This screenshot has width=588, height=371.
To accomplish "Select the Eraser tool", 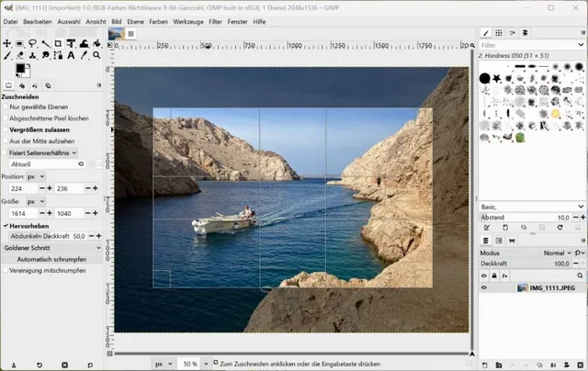I will (19, 56).
